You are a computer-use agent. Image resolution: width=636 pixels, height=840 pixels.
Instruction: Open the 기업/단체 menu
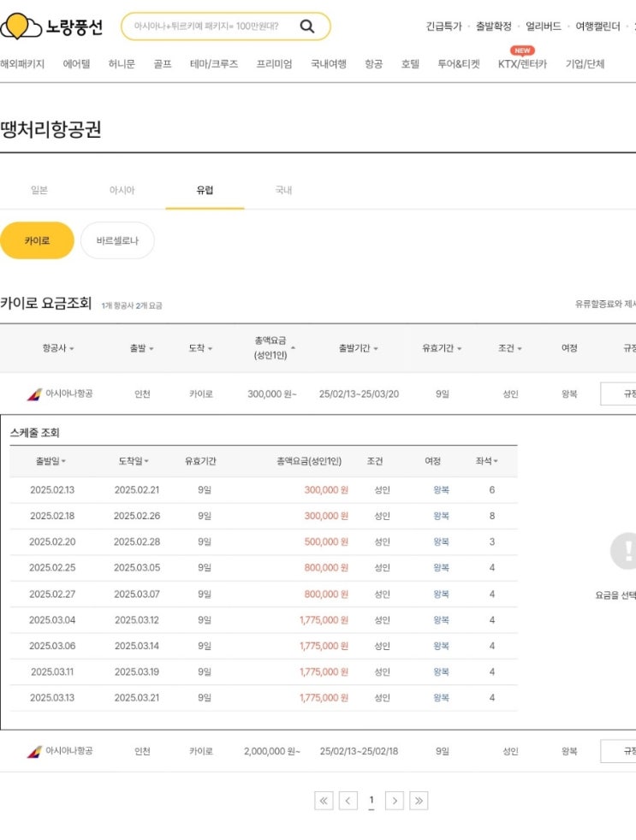[585, 64]
